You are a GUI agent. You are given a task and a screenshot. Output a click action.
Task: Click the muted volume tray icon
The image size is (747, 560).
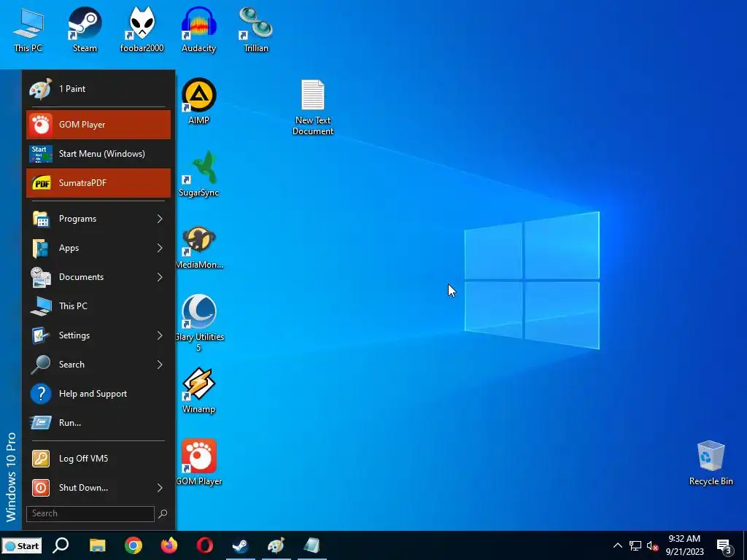(652, 545)
